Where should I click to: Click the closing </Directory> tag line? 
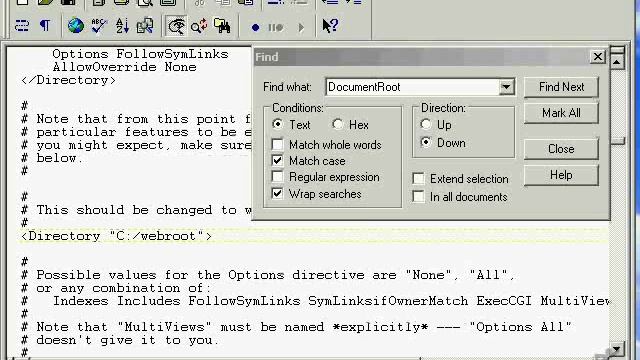pos(68,80)
